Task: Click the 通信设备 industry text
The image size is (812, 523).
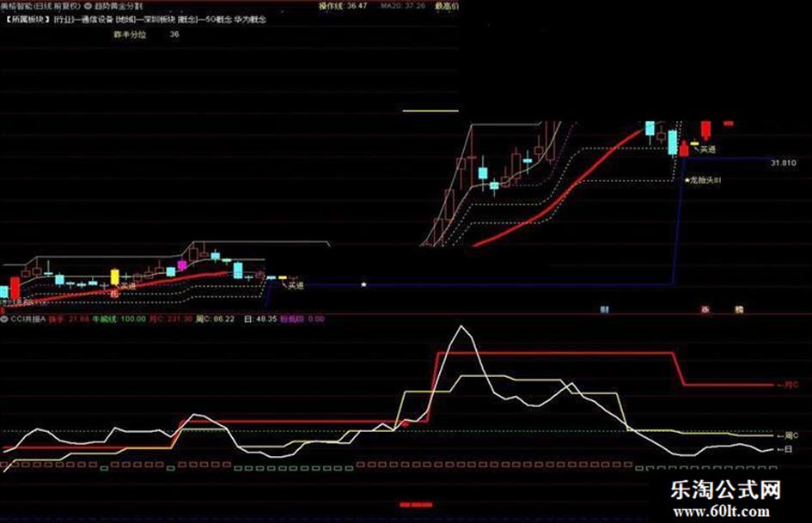Action: pos(97,20)
